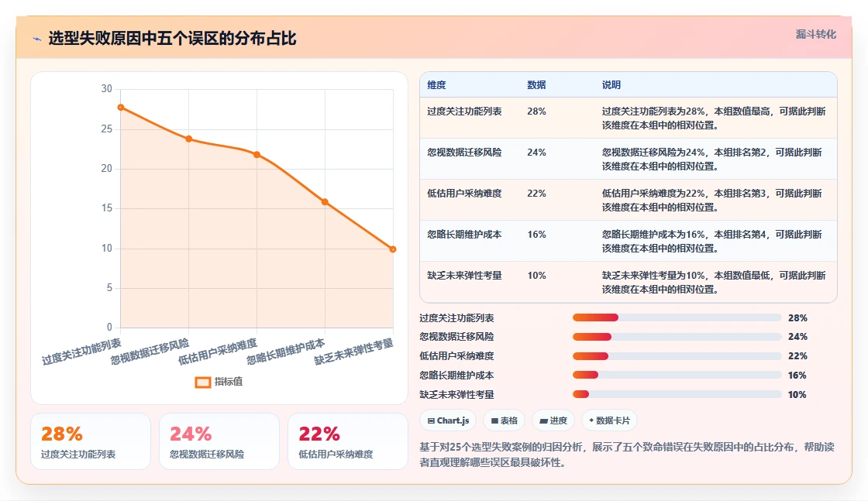
Task: Click the 10% value in the table
Action: [536, 276]
